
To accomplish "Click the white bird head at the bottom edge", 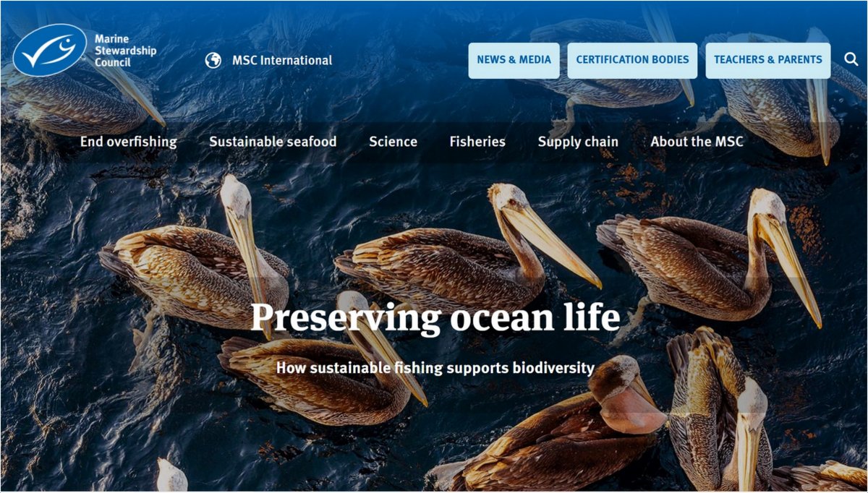I will 172,476.
